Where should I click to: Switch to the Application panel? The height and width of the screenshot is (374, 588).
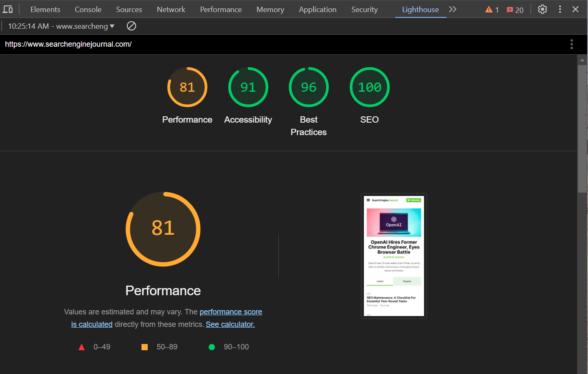coord(318,9)
